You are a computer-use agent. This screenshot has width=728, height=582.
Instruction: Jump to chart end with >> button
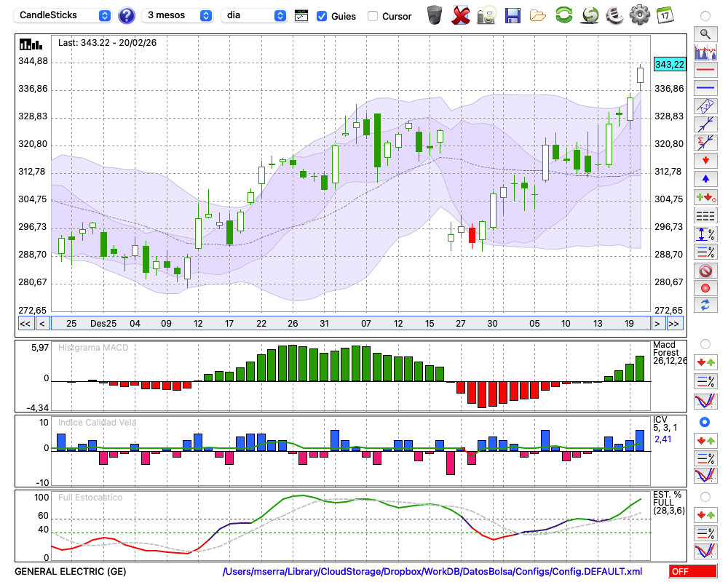pos(674,324)
